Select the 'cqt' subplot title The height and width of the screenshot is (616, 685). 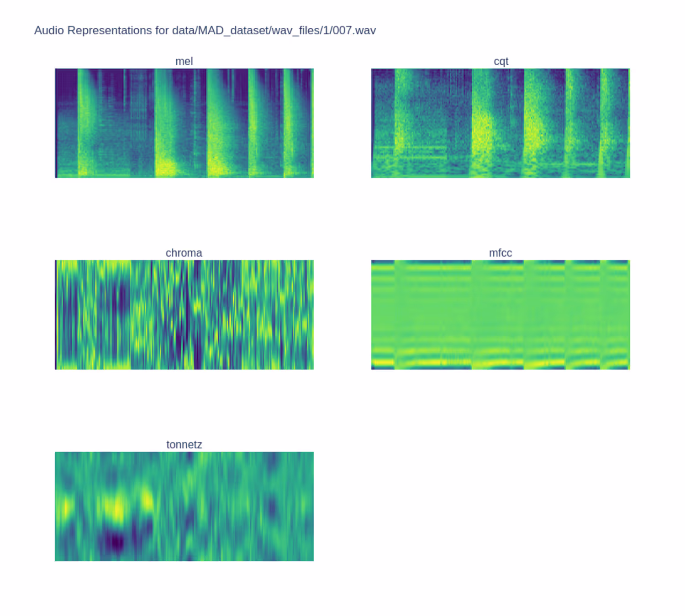(501, 61)
